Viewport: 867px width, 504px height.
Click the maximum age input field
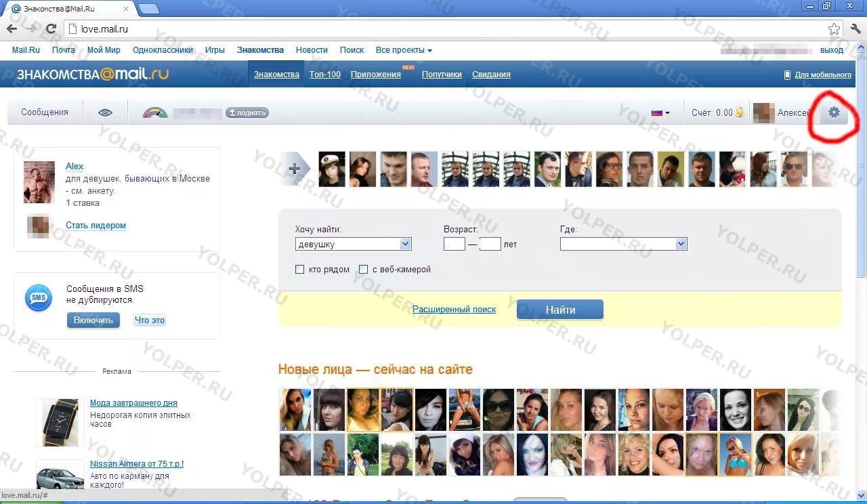490,244
